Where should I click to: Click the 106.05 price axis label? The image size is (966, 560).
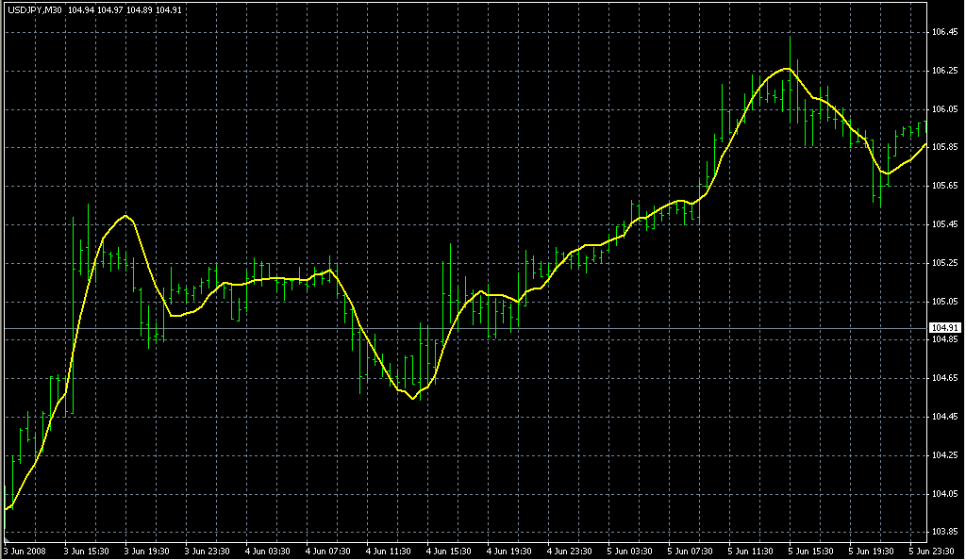click(944, 109)
